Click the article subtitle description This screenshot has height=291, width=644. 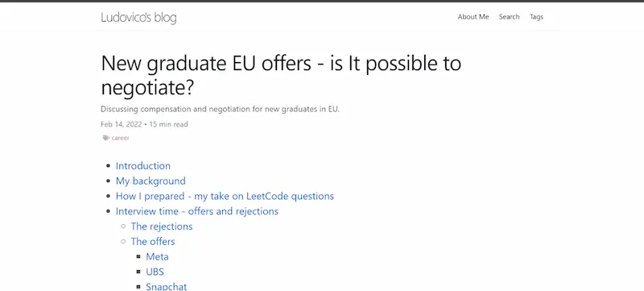click(x=220, y=110)
